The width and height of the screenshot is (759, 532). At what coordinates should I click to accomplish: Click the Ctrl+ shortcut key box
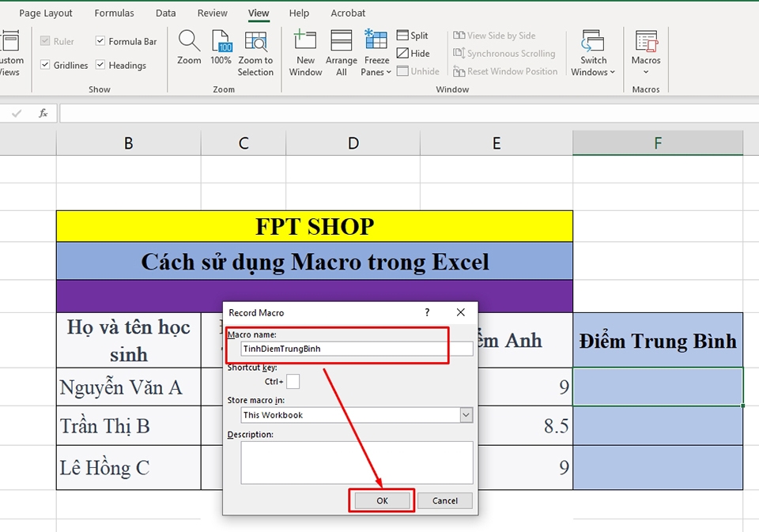point(293,382)
